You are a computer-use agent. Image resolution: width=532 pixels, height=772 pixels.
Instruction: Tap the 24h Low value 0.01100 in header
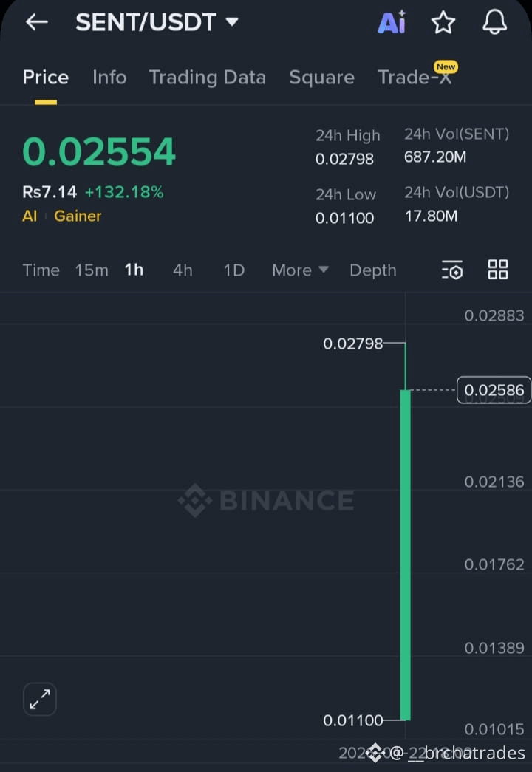tap(345, 218)
